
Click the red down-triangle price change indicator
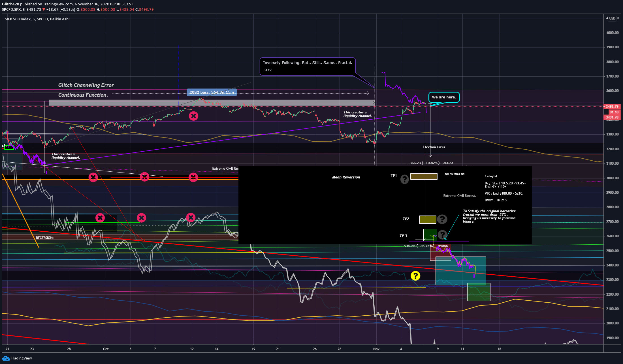pos(44,9)
